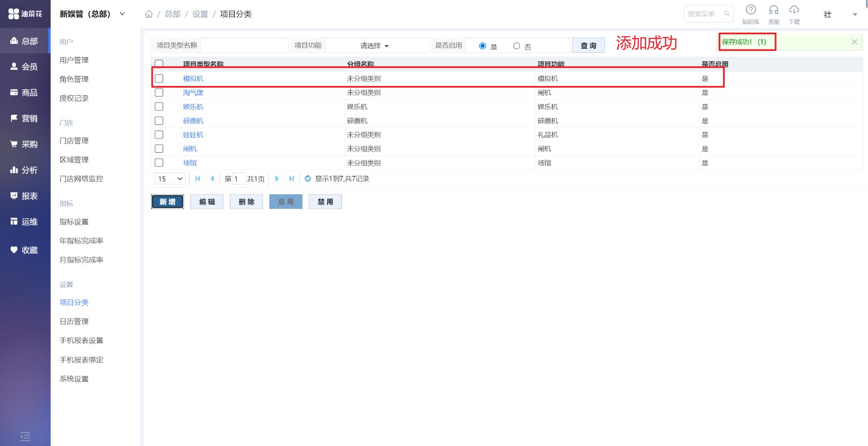Go to 日历管理 in the submenu
Image resolution: width=868 pixels, height=446 pixels.
[74, 321]
